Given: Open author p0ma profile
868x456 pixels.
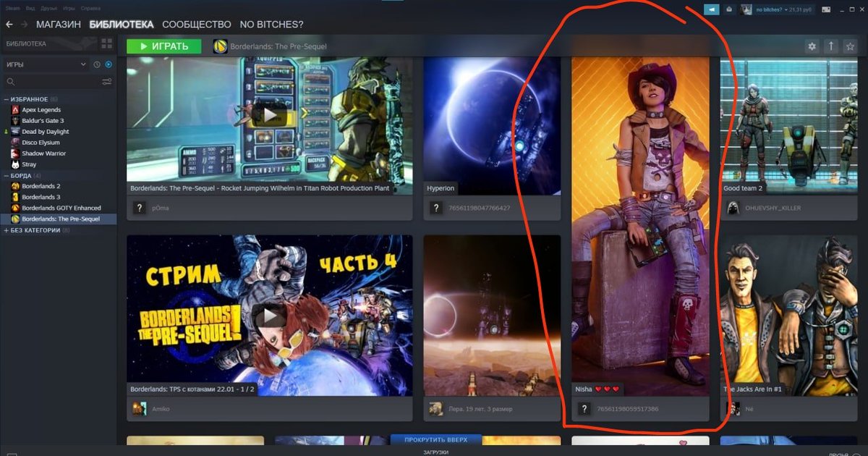Looking at the screenshot, I should coord(161,208).
